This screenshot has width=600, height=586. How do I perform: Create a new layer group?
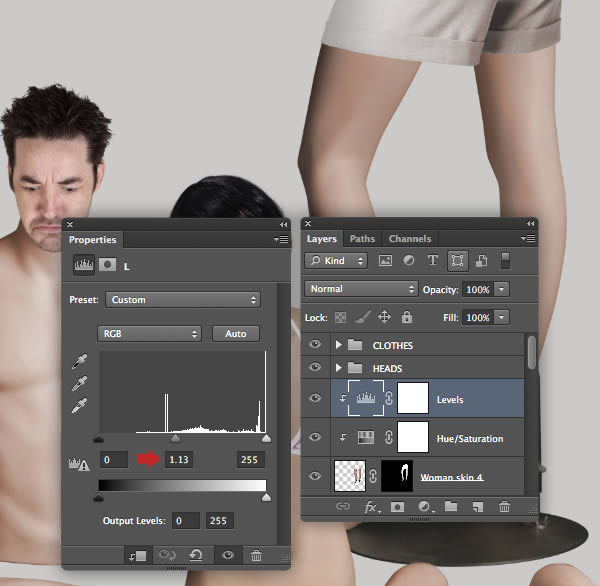point(451,508)
